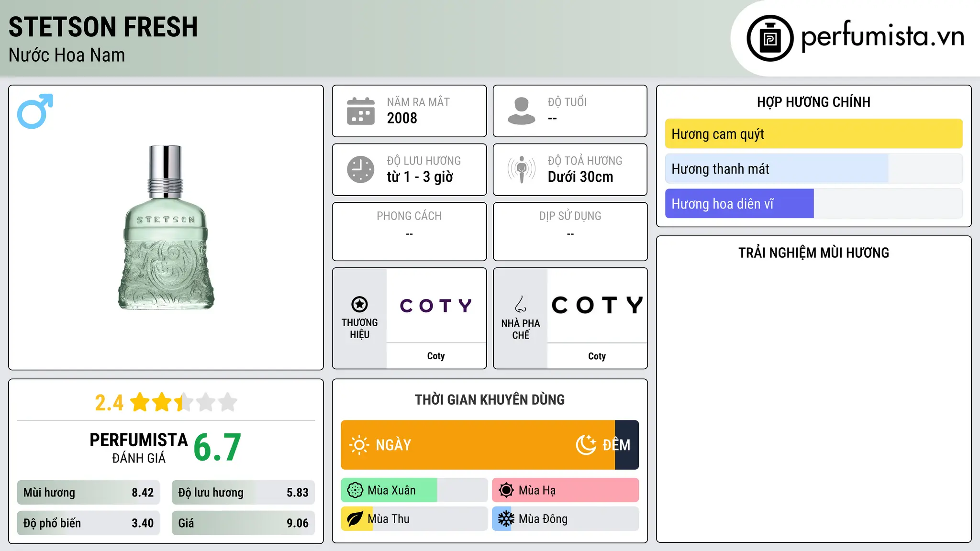Click the Mùa Hạ season label
980x551 pixels.
tap(537, 490)
